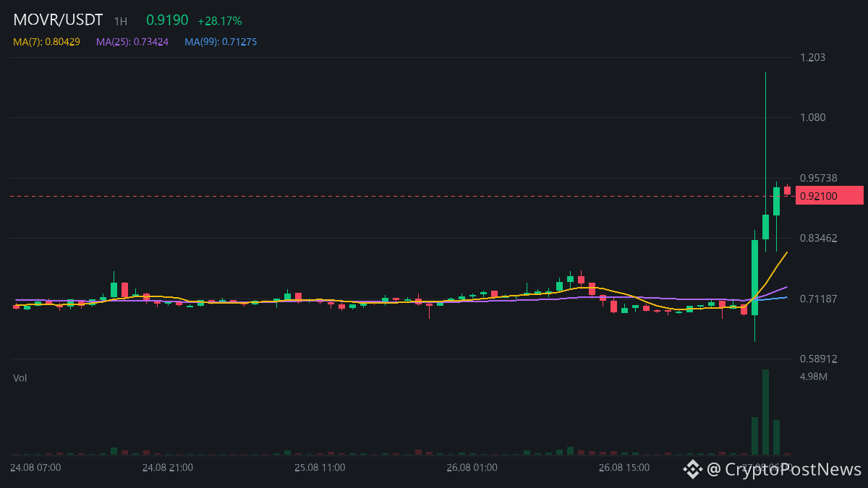Click the tallest green volume bar
This screenshot has width=868, height=488.
point(765,412)
